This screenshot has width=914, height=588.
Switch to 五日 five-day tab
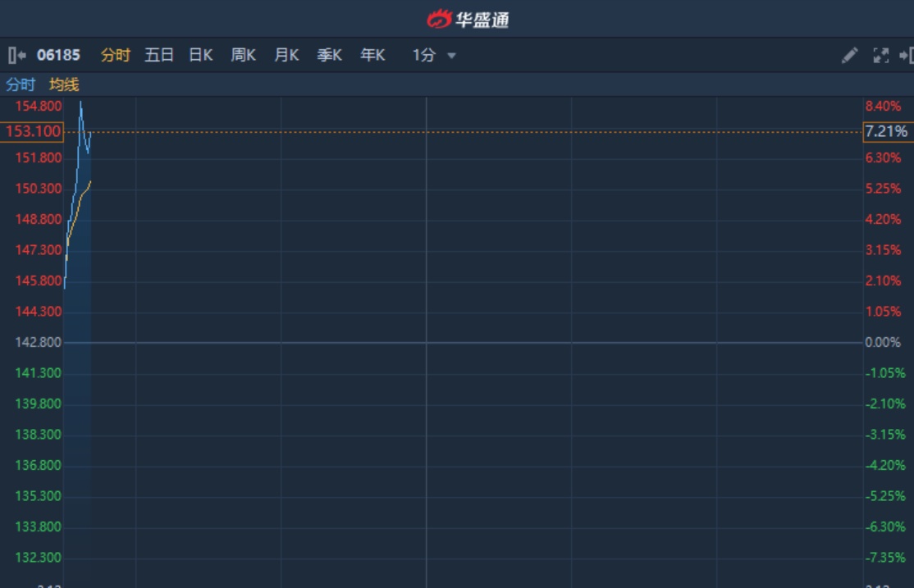pos(159,56)
